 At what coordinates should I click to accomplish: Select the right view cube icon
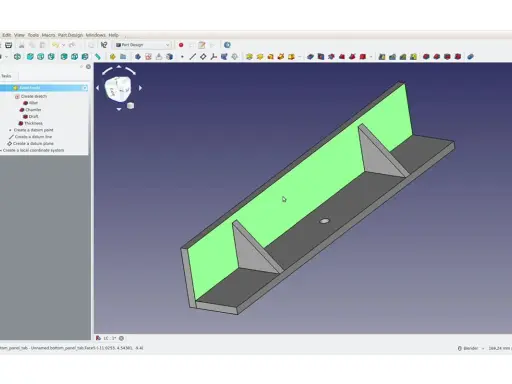click(51, 57)
